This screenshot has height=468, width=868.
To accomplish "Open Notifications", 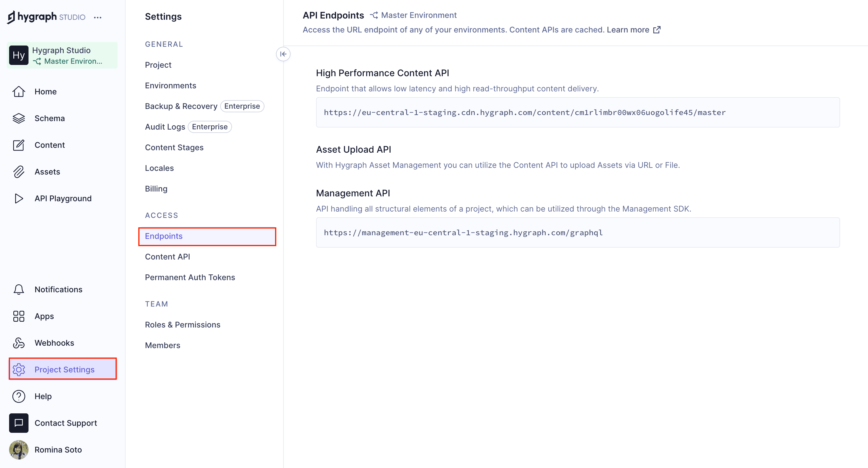I will (58, 289).
